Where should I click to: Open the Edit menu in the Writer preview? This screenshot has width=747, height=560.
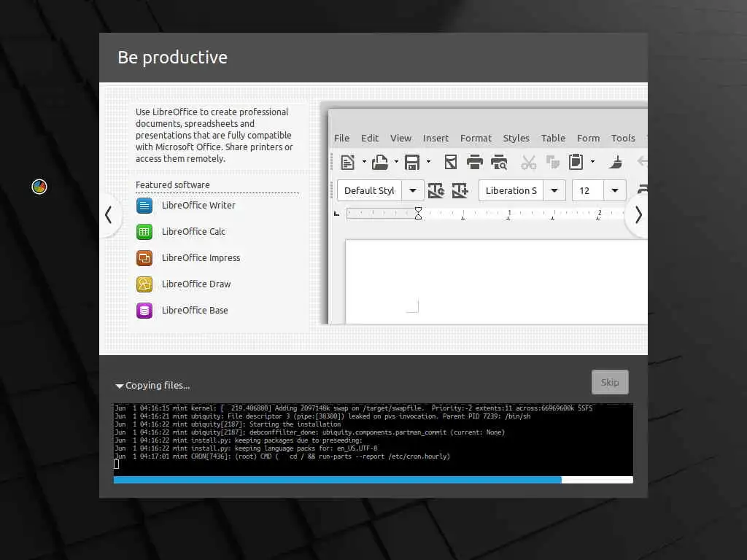pyautogui.click(x=370, y=138)
